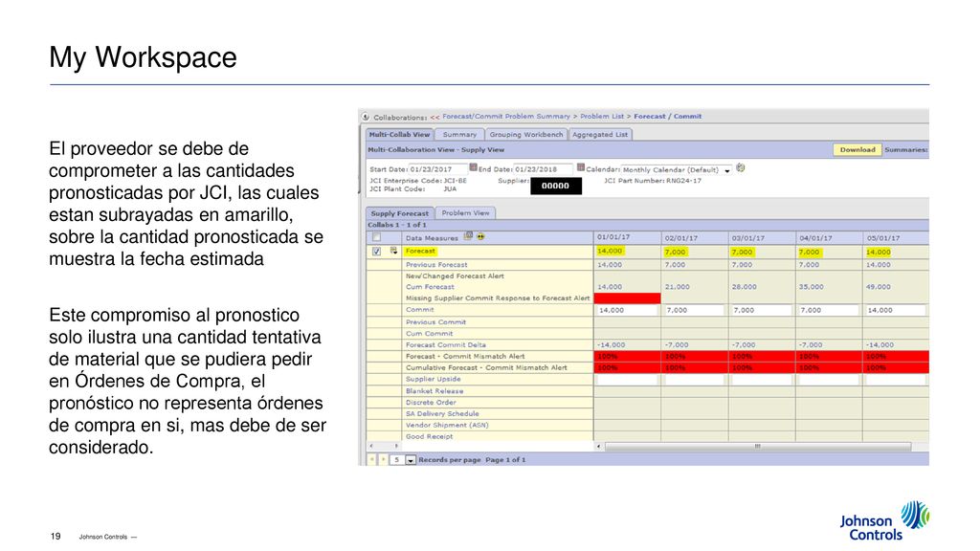Click the Commit input for 03/01/17
Image resolution: width=980 pixels, height=551 pixels.
762,311
